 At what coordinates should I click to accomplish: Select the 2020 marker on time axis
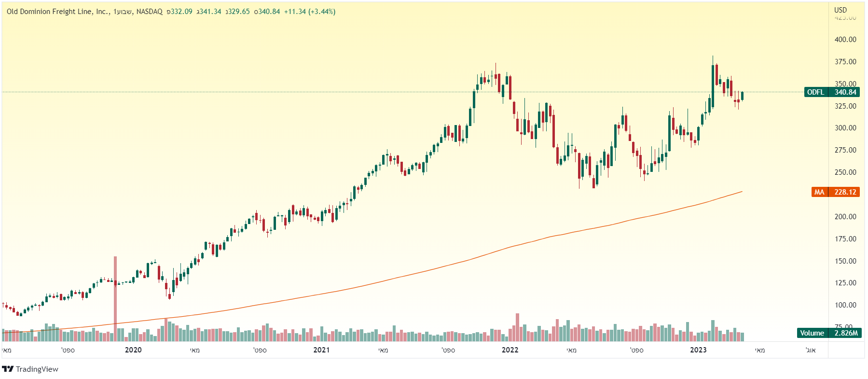(133, 350)
